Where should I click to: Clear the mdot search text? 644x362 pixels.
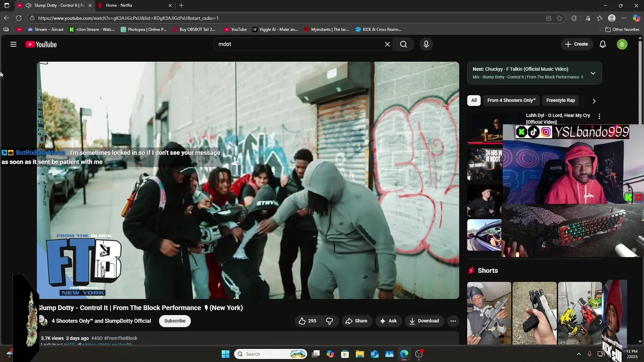(387, 44)
